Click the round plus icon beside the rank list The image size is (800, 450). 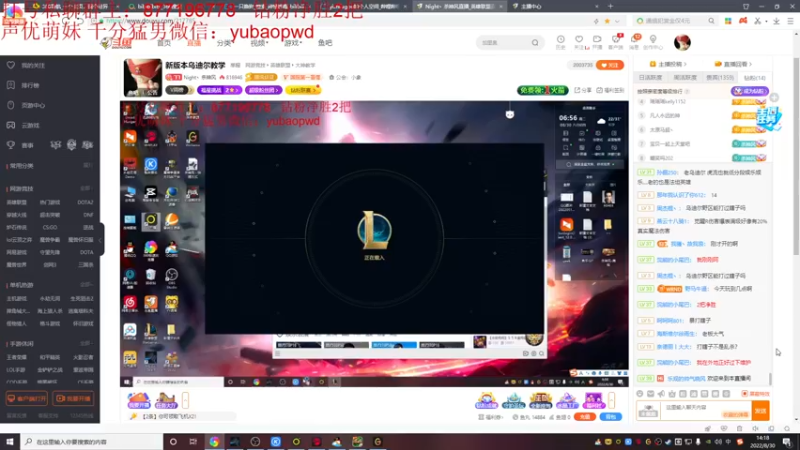tap(774, 97)
